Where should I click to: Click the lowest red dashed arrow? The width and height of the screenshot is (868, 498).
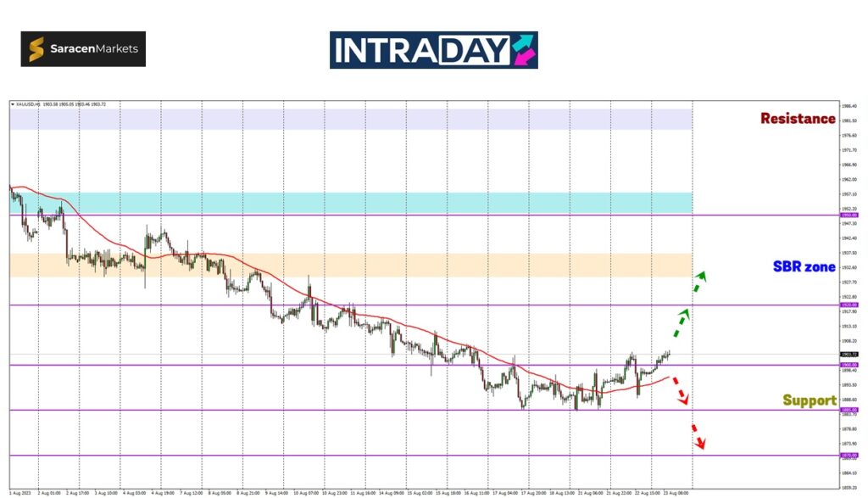(x=698, y=435)
